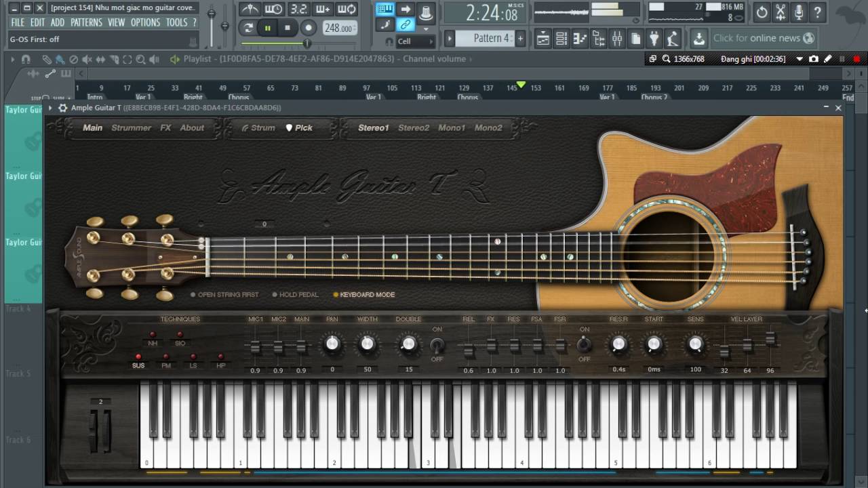Click the SENS knob
868x488 pixels.
(x=695, y=344)
